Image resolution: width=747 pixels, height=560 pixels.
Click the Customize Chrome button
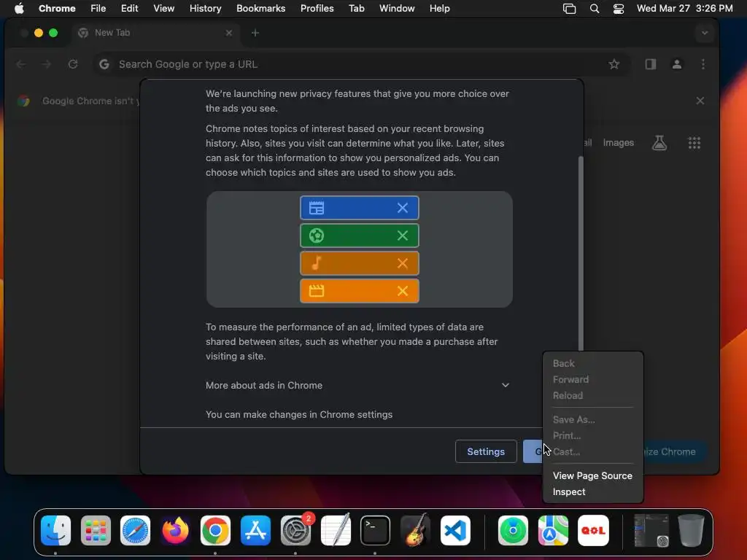[674, 451]
